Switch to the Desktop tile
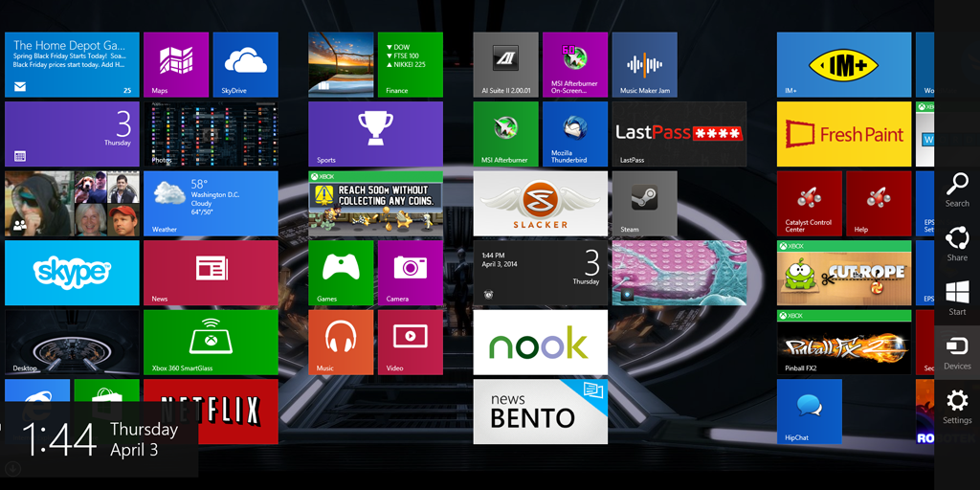The height and width of the screenshot is (490, 980). (x=72, y=343)
